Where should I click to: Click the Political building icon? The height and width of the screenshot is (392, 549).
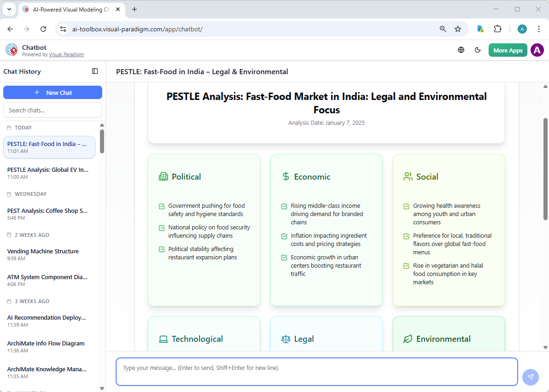(163, 176)
